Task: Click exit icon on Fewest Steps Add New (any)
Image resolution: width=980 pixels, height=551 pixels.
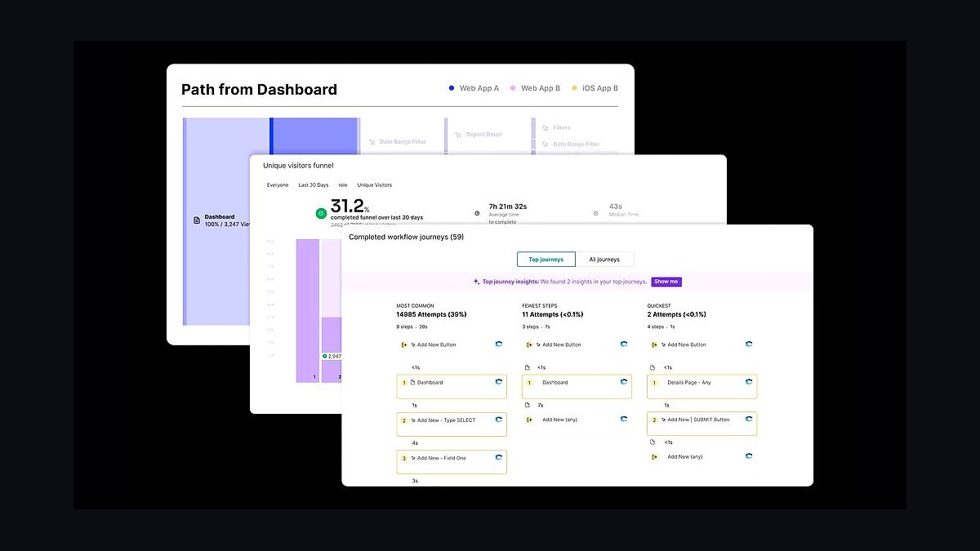Action: (528, 420)
